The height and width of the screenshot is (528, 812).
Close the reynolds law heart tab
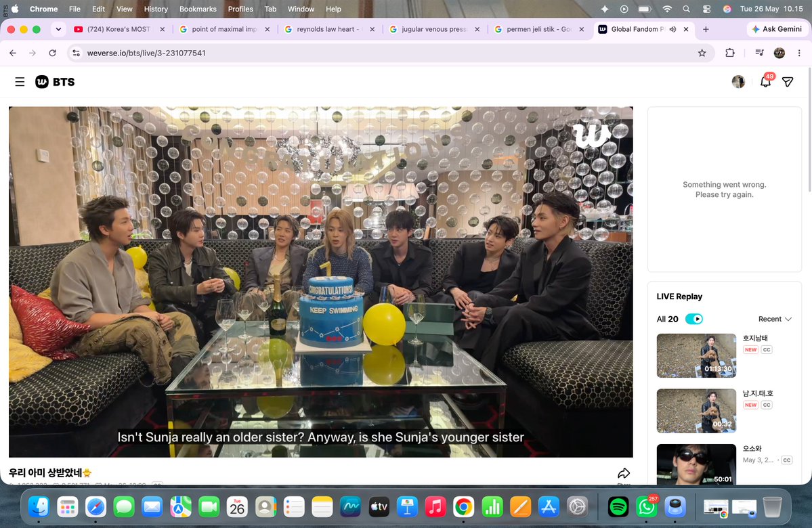372,30
